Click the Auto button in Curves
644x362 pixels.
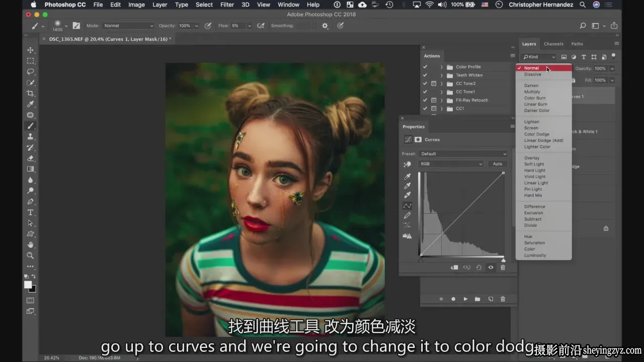(x=498, y=164)
